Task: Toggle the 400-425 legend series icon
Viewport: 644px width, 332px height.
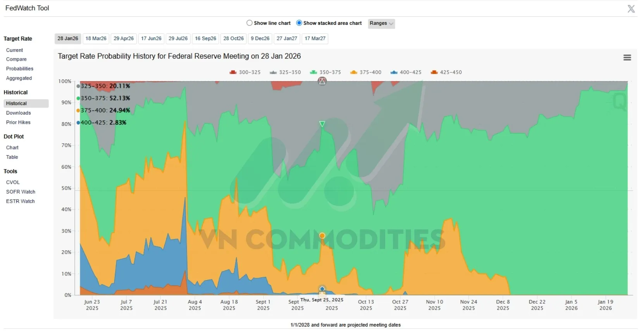Action: tap(394, 72)
